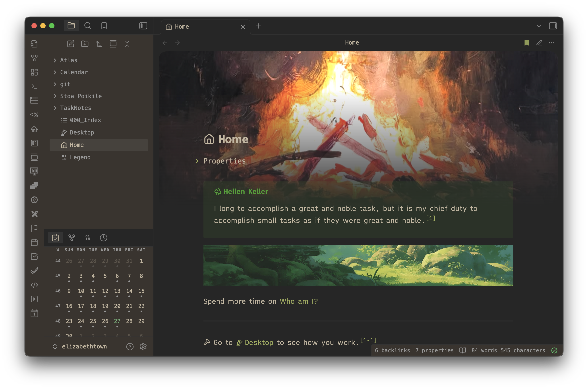
Task: Click the change sort order icon
Action: pos(99,44)
